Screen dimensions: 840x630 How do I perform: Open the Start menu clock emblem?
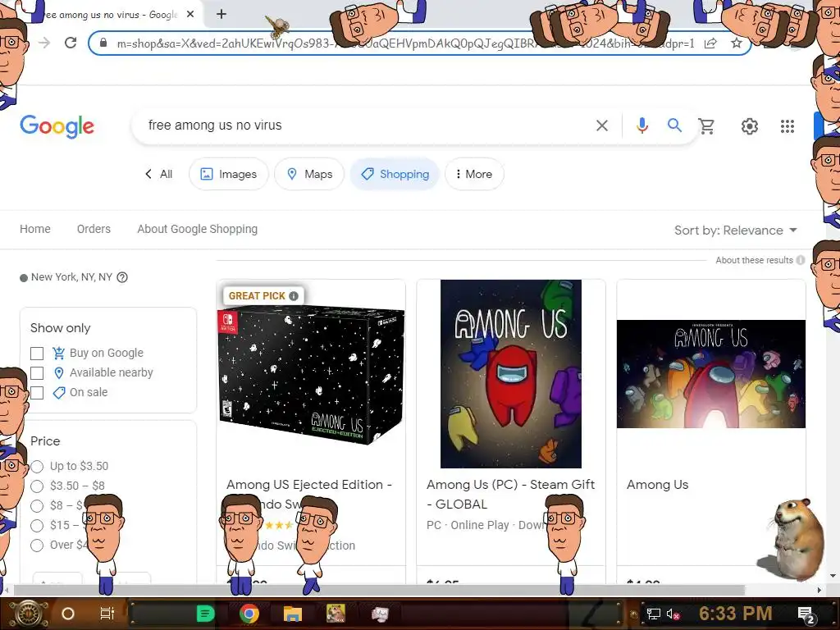[28, 614]
